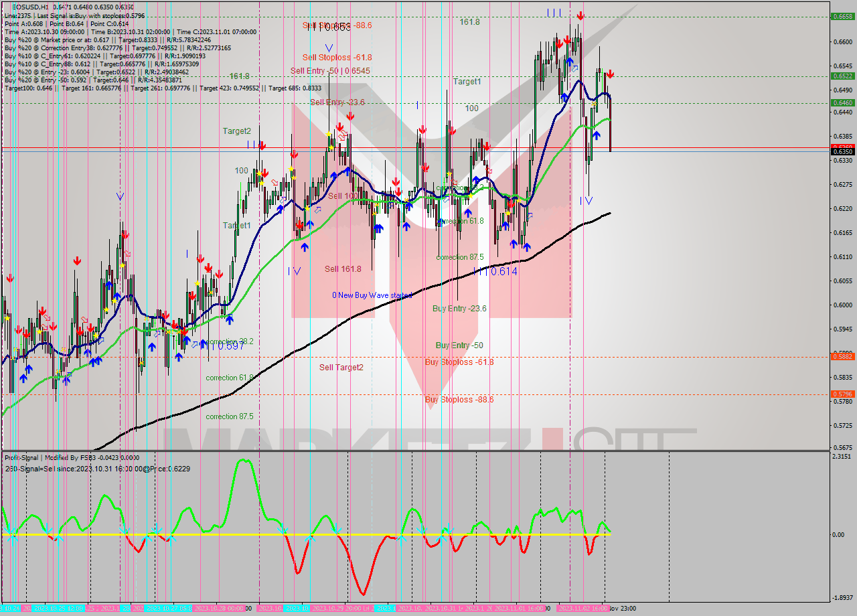This screenshot has height=616, width=857.
Task: Click the green 0.6460 price tag
Action: [x=842, y=102]
